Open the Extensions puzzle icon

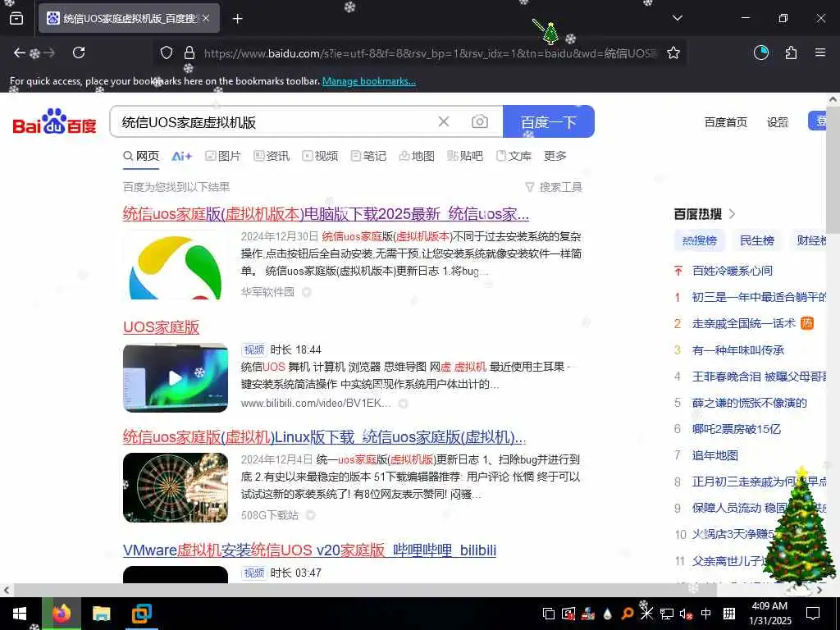[791, 52]
